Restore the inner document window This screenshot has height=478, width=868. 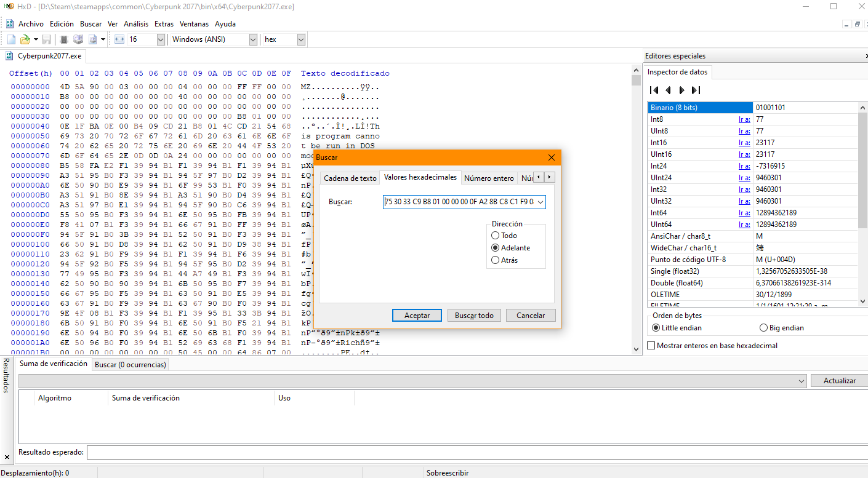click(857, 24)
